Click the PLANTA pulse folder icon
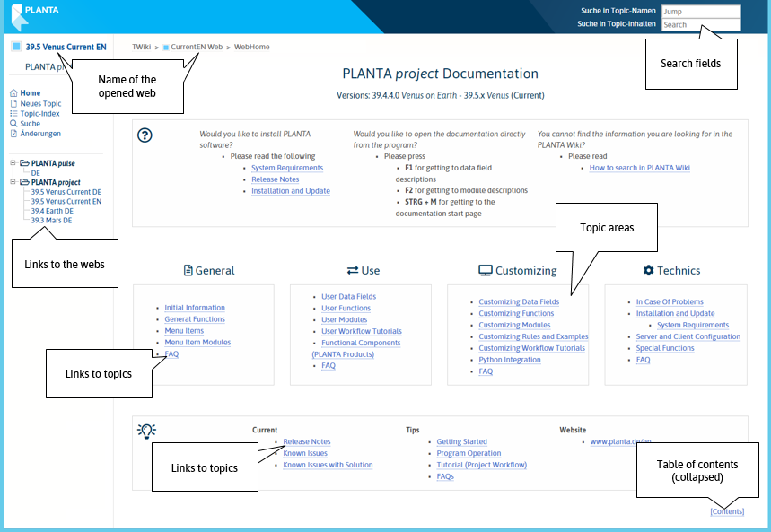 tap(24, 162)
